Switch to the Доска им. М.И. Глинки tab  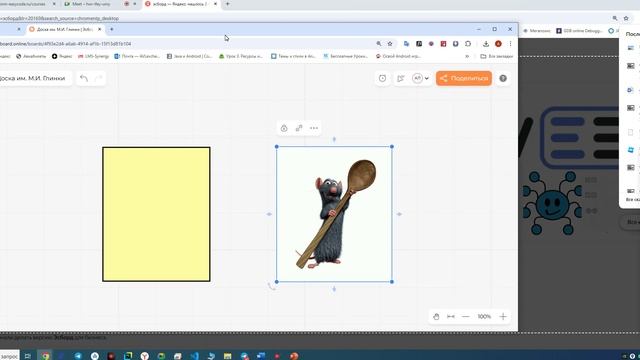tap(64, 29)
